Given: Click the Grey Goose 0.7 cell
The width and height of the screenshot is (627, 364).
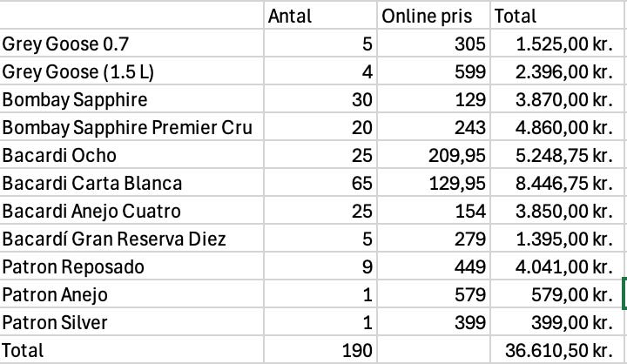Looking at the screenshot, I should (x=131, y=44).
